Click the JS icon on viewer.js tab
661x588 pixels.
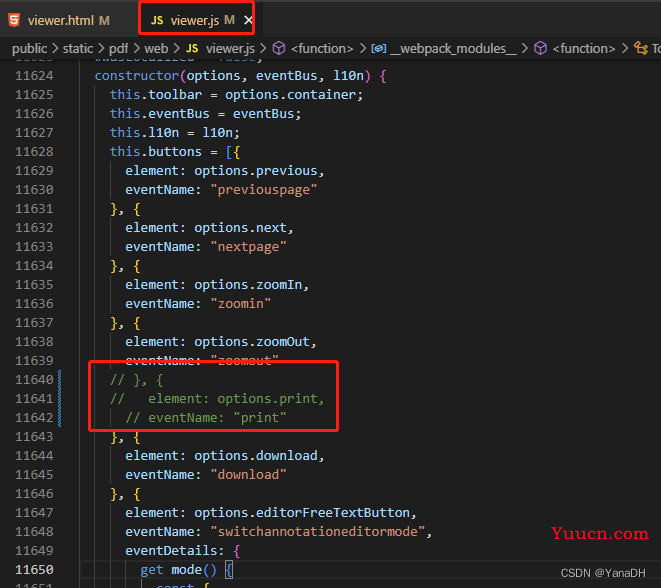157,20
